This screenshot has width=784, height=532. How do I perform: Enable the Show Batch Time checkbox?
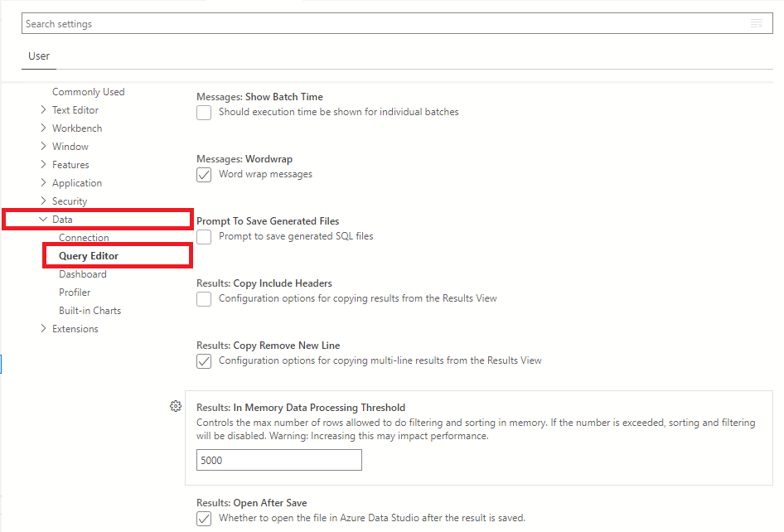pos(204,112)
